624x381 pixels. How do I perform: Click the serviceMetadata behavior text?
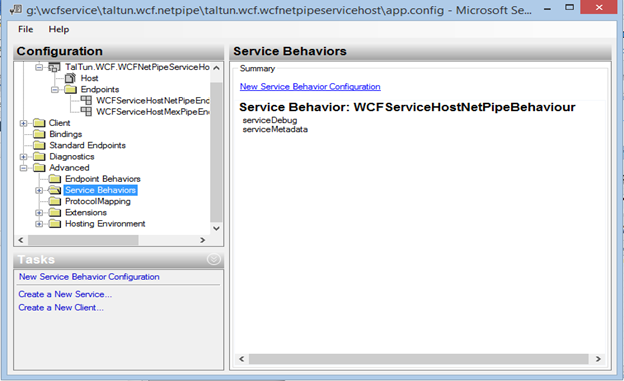point(275,129)
